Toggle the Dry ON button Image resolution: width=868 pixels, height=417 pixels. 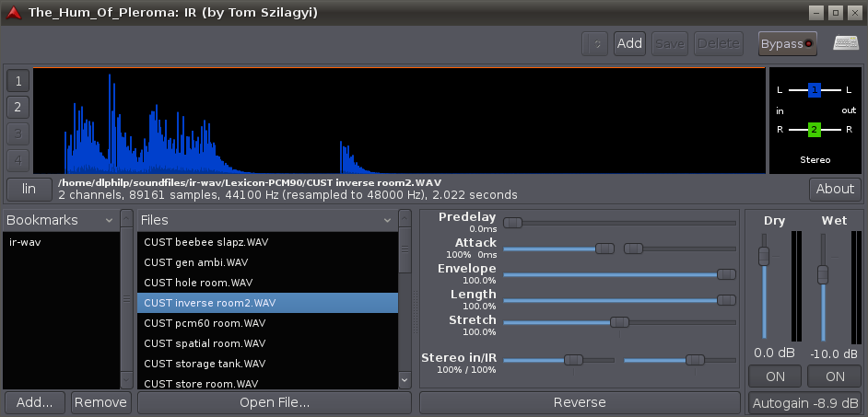click(775, 376)
